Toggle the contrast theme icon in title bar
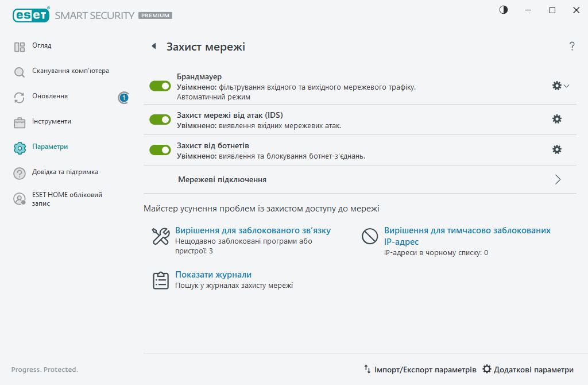 pyautogui.click(x=504, y=10)
